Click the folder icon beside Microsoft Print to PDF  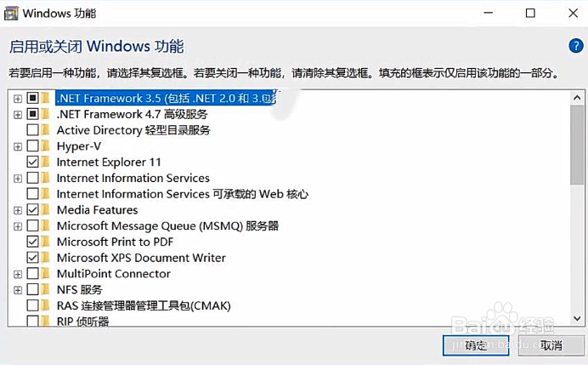point(45,242)
